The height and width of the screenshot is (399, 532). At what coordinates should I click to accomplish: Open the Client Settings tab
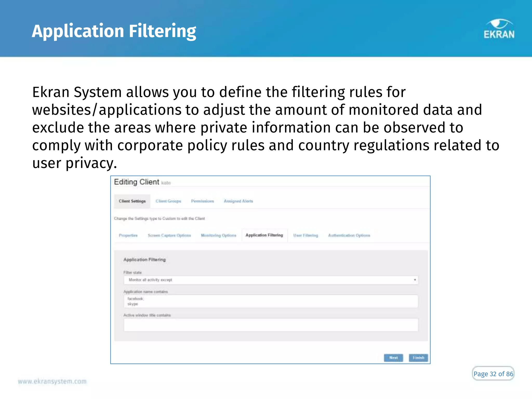coord(132,201)
